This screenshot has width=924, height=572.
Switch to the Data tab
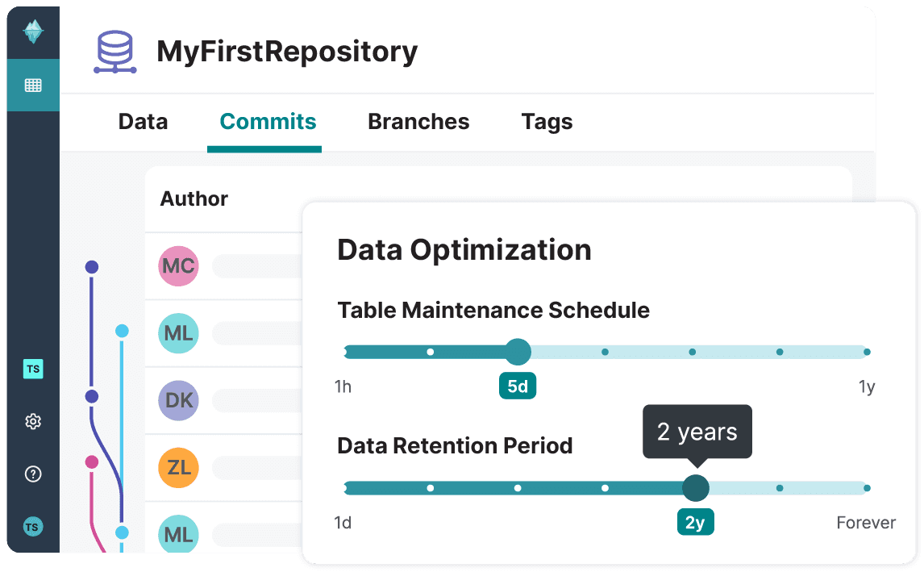click(x=143, y=122)
